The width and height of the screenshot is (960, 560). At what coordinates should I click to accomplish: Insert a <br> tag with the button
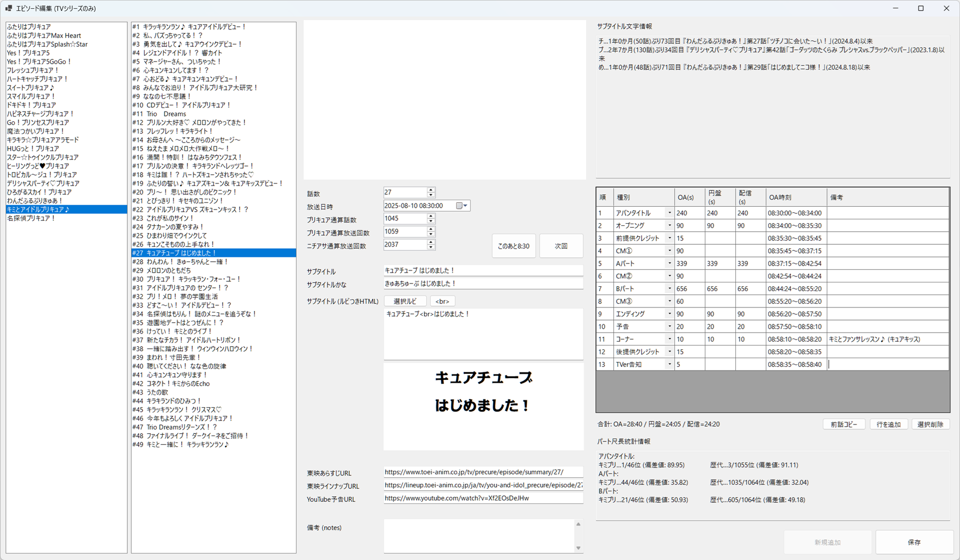point(442,301)
